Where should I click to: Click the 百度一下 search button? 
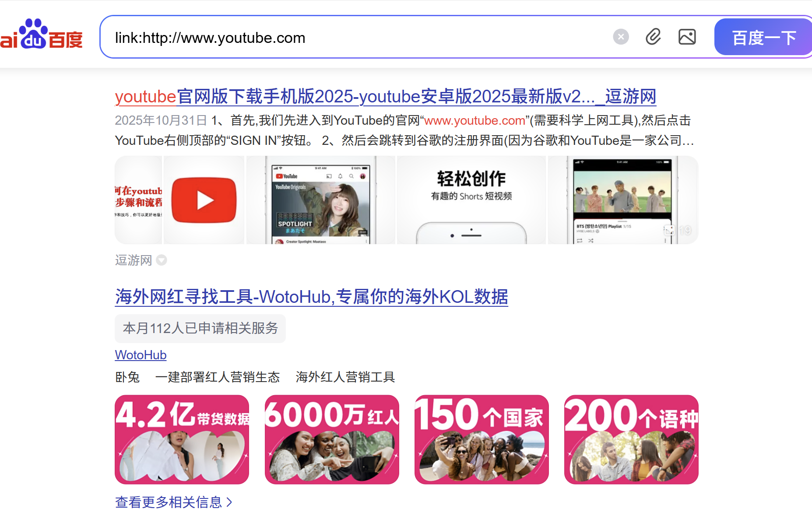pos(763,37)
